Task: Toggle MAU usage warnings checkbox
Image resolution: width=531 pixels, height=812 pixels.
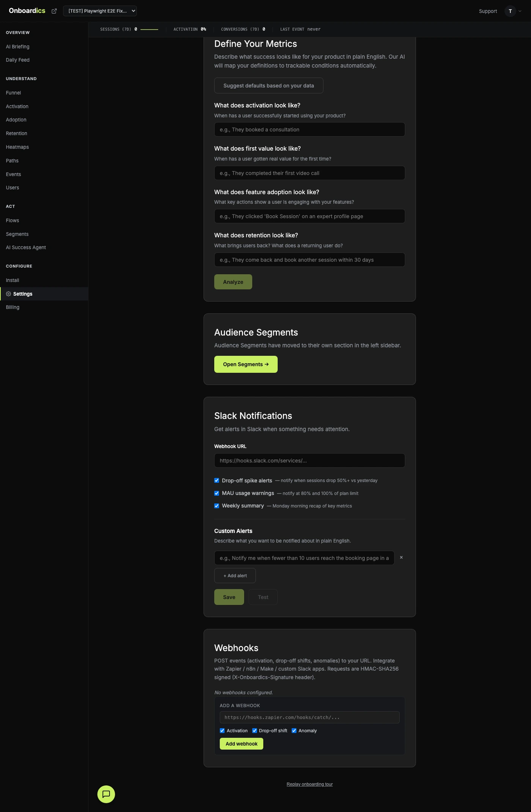Action: pyautogui.click(x=217, y=493)
